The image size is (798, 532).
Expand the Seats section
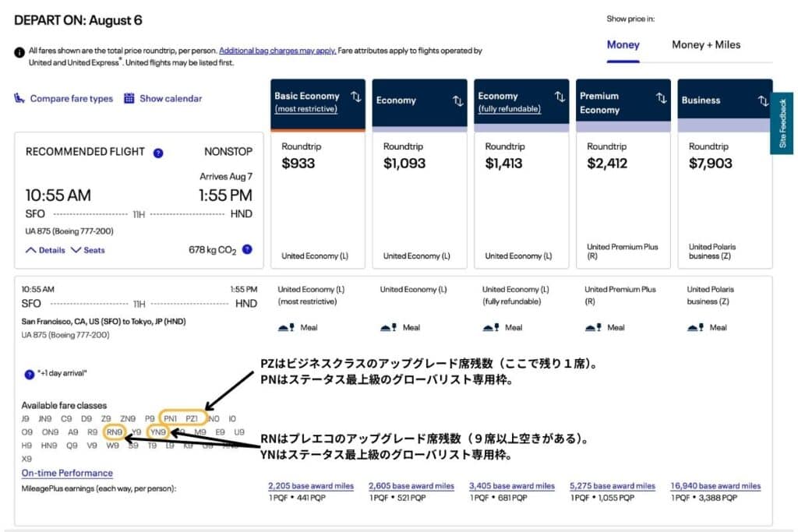click(x=87, y=250)
